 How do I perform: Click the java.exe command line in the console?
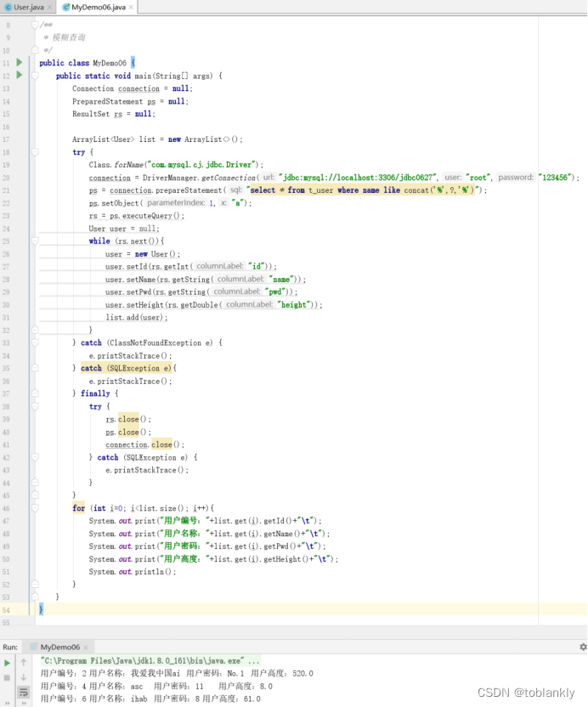click(150, 660)
